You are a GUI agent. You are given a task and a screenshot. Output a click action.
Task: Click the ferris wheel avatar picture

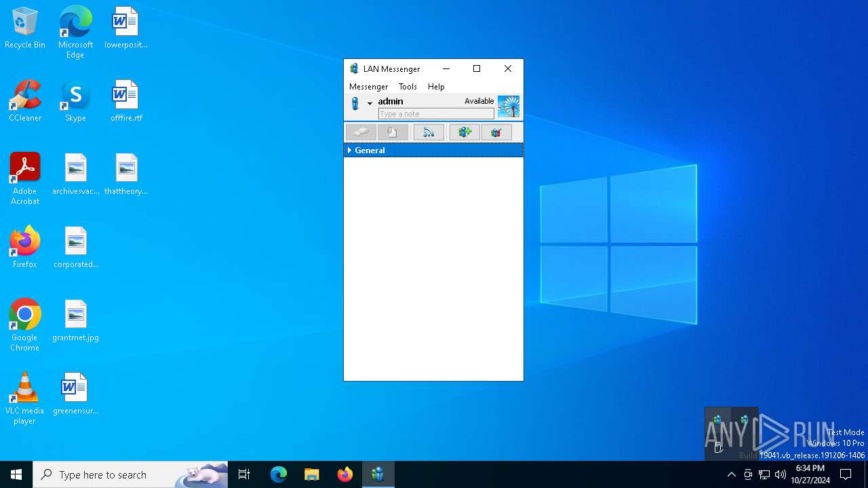pyautogui.click(x=509, y=106)
